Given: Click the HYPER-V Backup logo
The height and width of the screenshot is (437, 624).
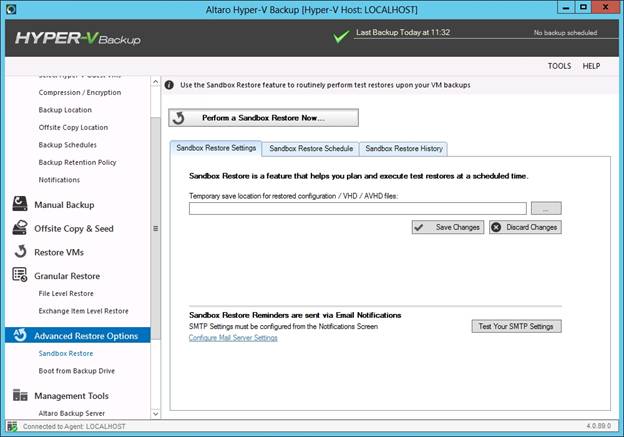Looking at the screenshot, I should [x=78, y=38].
